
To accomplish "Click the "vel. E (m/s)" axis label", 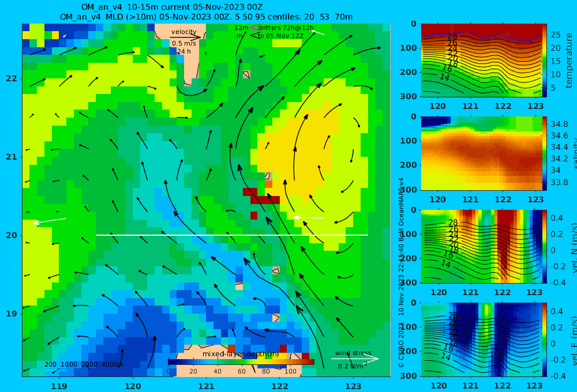I will click(x=575, y=340).
